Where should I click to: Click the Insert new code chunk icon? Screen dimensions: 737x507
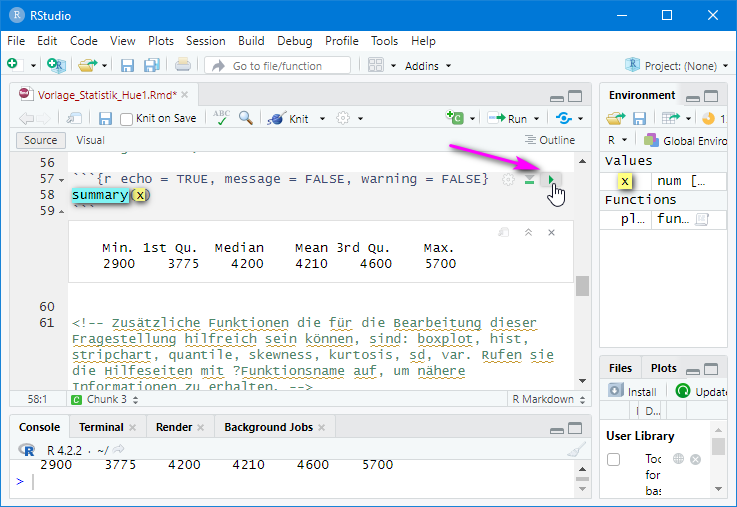point(455,117)
